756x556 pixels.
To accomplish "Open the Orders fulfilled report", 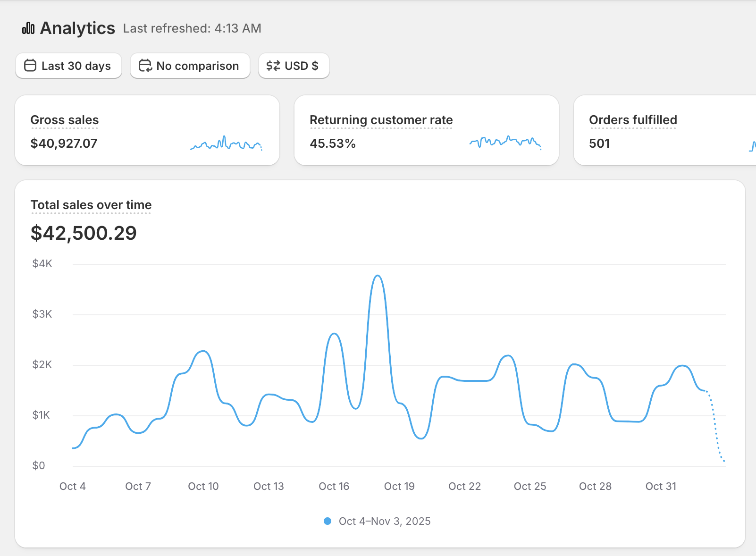I will (x=633, y=120).
